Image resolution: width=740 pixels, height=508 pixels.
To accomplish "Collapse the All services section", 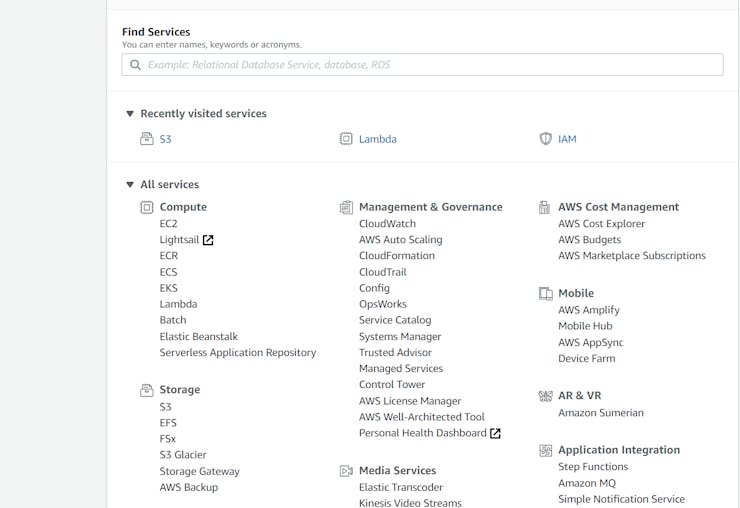I will pyautogui.click(x=130, y=185).
